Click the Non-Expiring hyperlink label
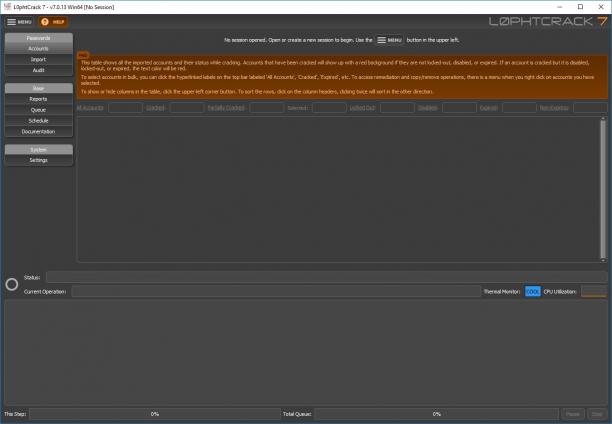This screenshot has height=424, width=612. pyautogui.click(x=554, y=108)
